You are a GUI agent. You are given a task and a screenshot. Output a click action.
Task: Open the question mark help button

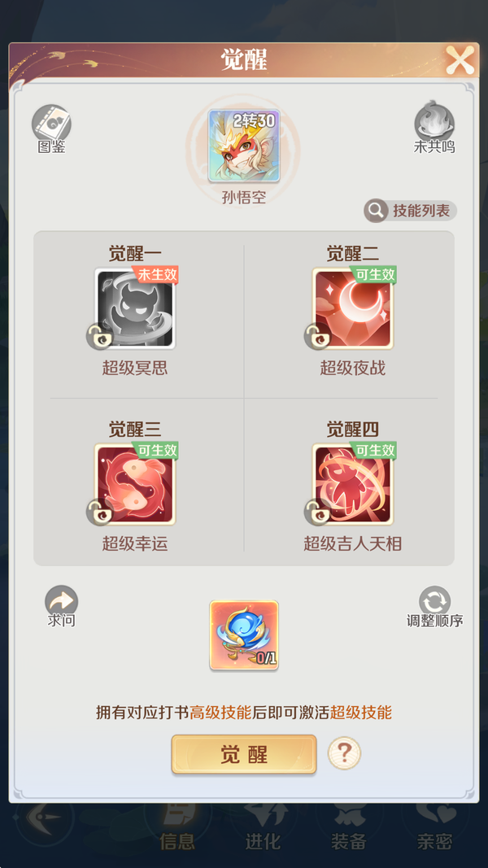pos(344,752)
